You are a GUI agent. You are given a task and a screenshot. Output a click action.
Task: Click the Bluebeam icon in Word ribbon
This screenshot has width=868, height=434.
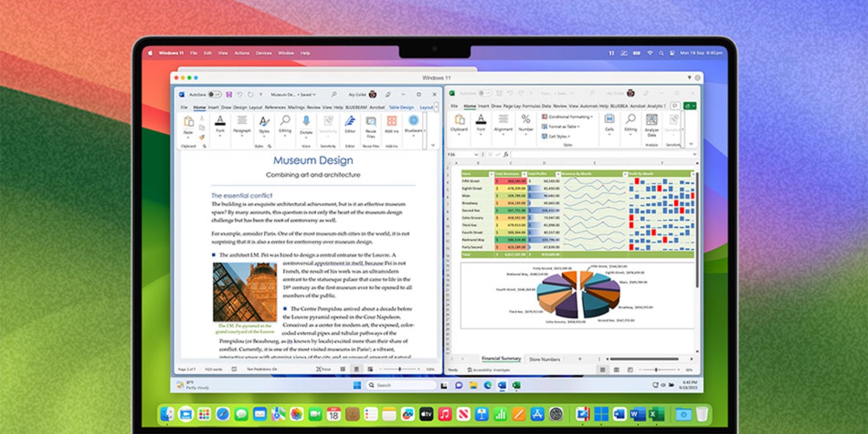point(413,120)
